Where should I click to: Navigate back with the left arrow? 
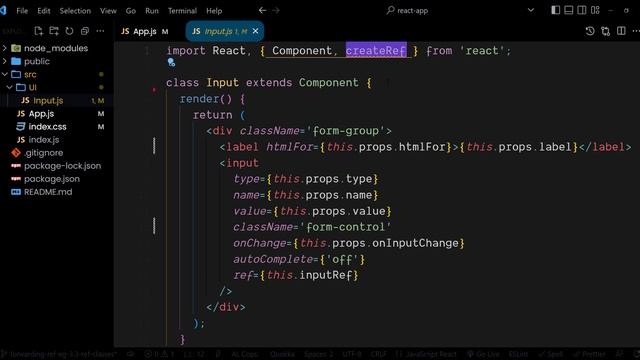point(262,10)
